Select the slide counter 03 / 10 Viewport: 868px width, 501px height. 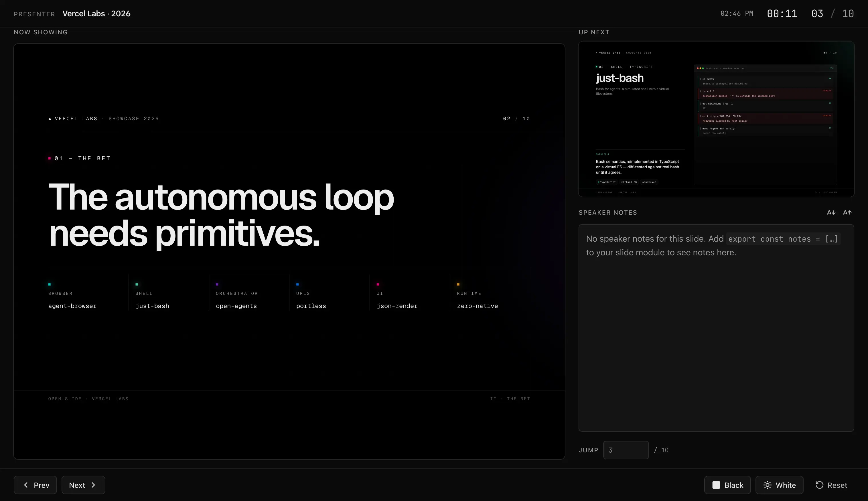833,13
